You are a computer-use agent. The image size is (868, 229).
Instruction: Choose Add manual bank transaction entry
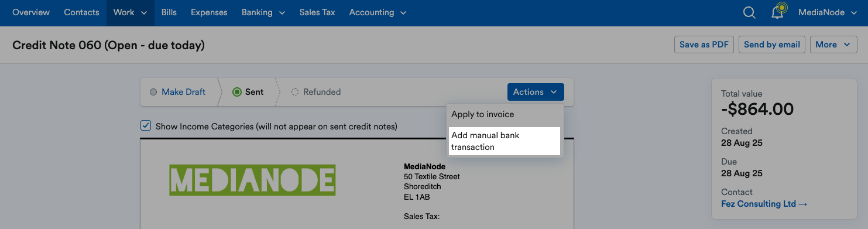pos(505,141)
